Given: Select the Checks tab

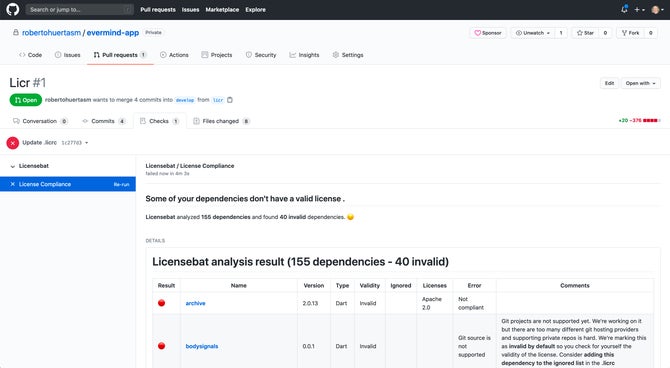Looking at the screenshot, I should (x=159, y=121).
